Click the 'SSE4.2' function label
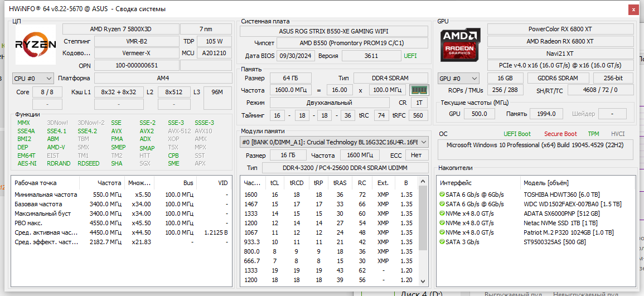Viewport: 644px width, 296px height. coord(88,131)
